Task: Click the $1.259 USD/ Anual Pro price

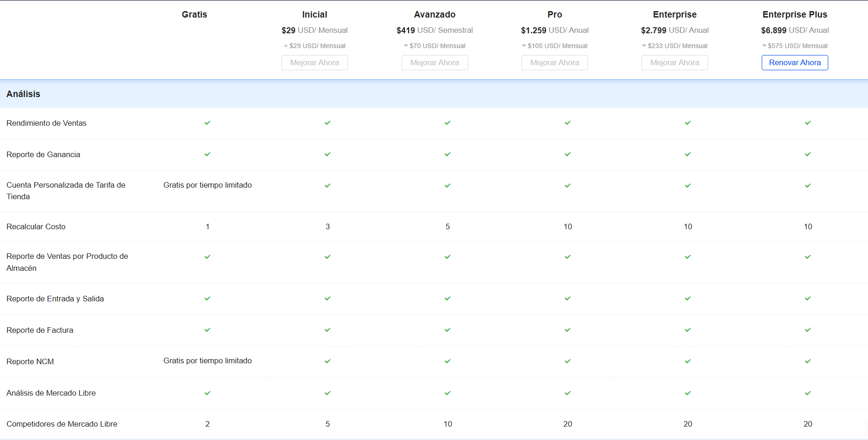Action: click(554, 31)
